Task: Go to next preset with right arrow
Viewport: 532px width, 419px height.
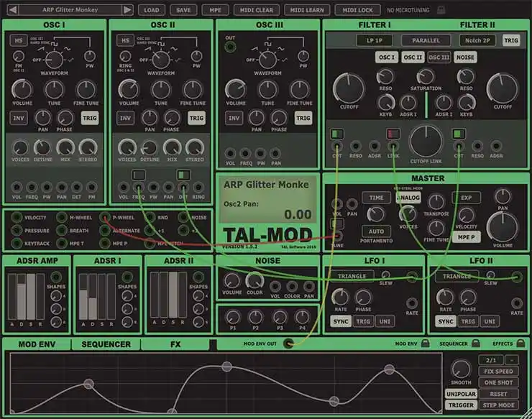Action: 127,9
